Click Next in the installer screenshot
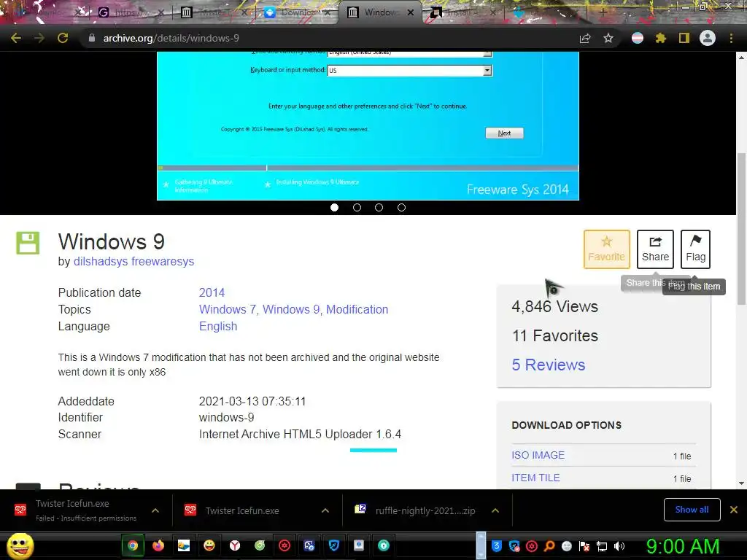This screenshot has height=560, width=747. [504, 133]
